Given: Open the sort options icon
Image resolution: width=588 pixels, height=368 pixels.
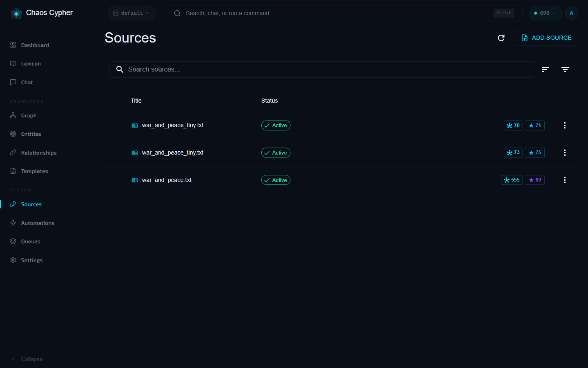Looking at the screenshot, I should [x=546, y=70].
